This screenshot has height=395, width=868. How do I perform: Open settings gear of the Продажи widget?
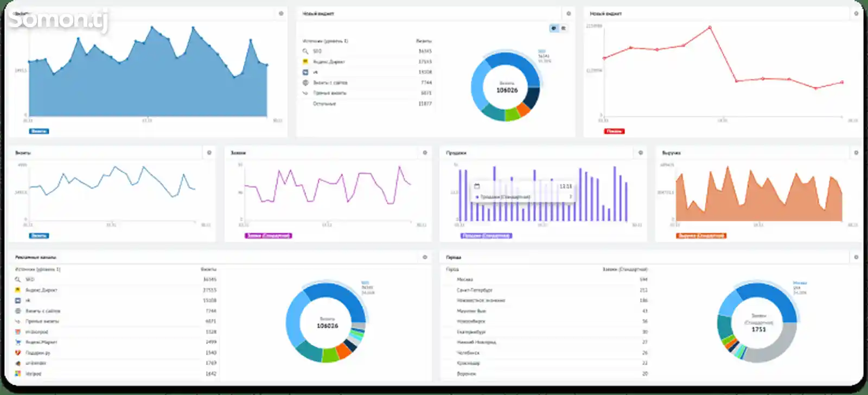point(641,153)
